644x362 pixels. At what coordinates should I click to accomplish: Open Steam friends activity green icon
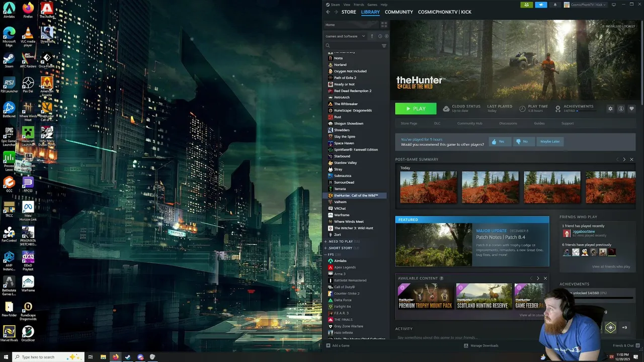click(526, 5)
